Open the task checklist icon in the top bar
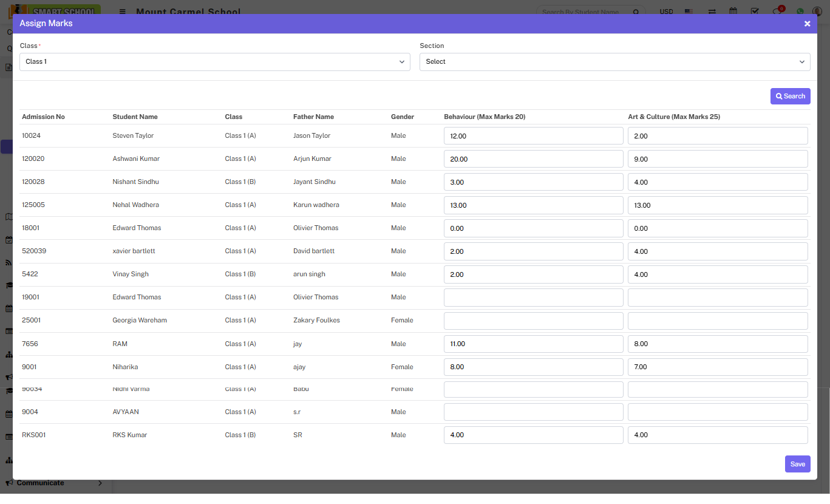The image size is (830, 504). [x=755, y=11]
